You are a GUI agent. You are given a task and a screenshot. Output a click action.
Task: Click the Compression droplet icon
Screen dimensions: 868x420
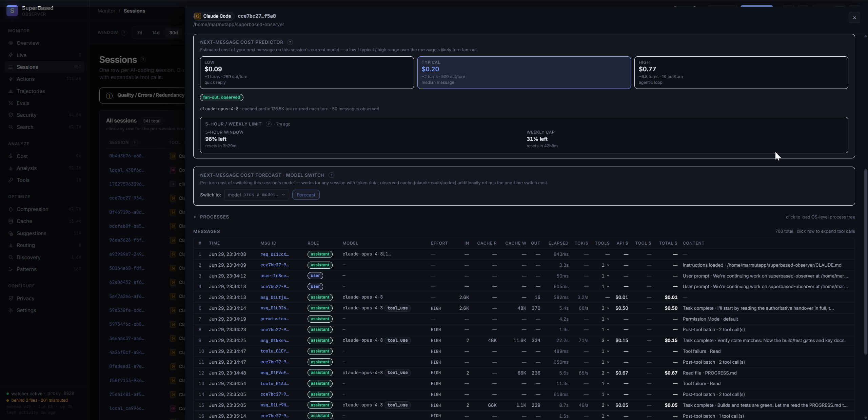(x=11, y=209)
